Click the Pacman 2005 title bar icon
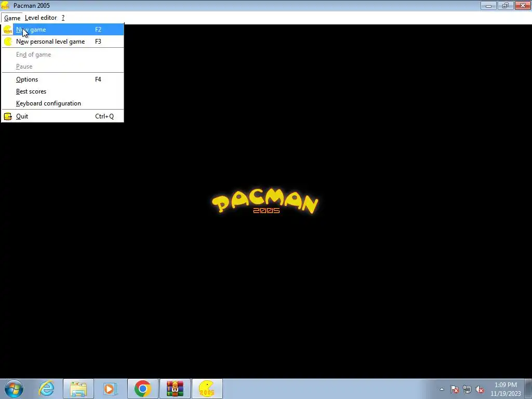Viewport: 532px width, 399px height. point(5,5)
